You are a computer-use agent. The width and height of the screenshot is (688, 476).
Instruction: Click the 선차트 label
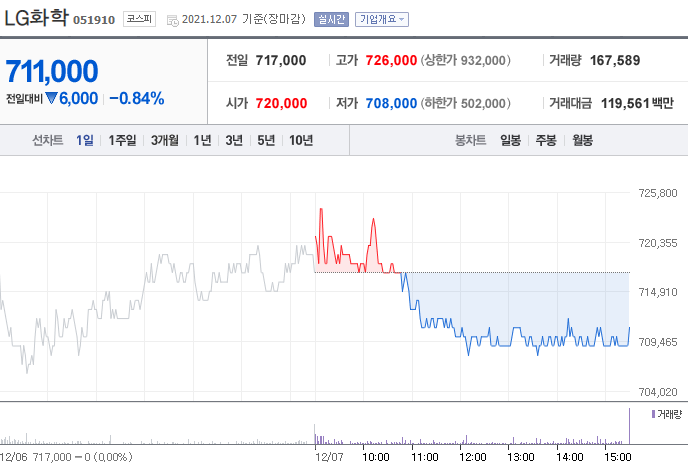coord(48,140)
